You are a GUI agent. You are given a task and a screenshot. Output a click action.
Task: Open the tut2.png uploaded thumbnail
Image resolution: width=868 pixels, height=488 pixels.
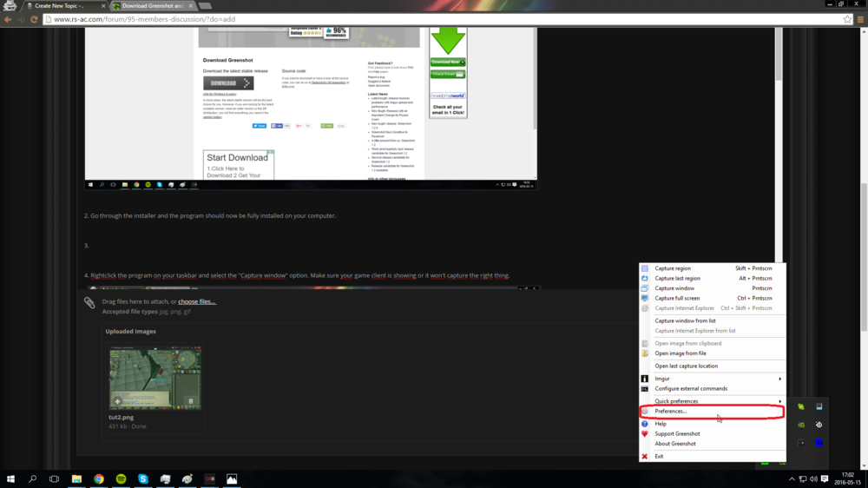click(x=155, y=378)
